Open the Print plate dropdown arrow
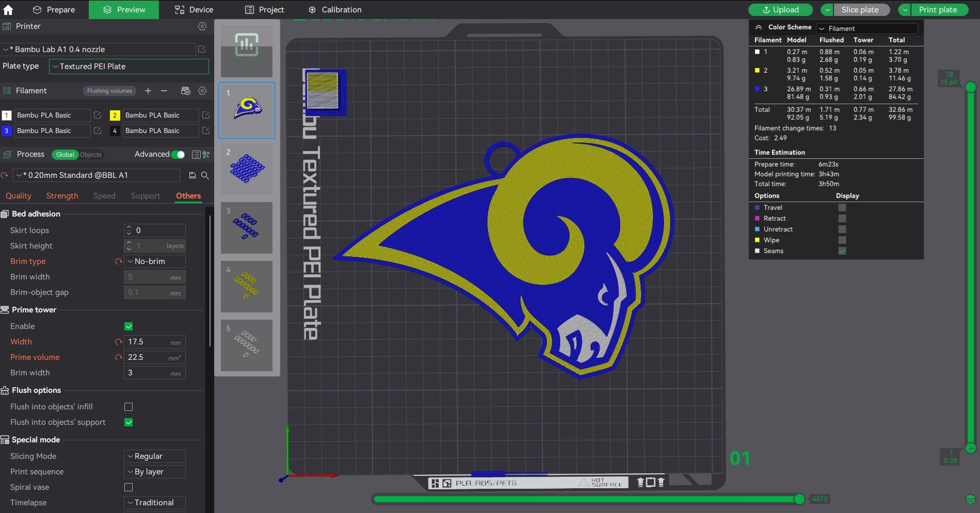Image resolution: width=980 pixels, height=513 pixels. click(x=905, y=10)
